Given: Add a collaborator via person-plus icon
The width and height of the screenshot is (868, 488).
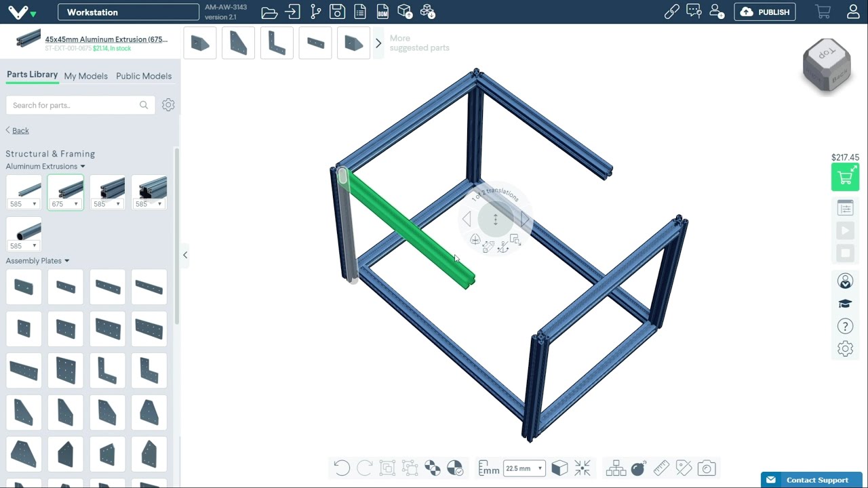Looking at the screenshot, I should coord(716,12).
